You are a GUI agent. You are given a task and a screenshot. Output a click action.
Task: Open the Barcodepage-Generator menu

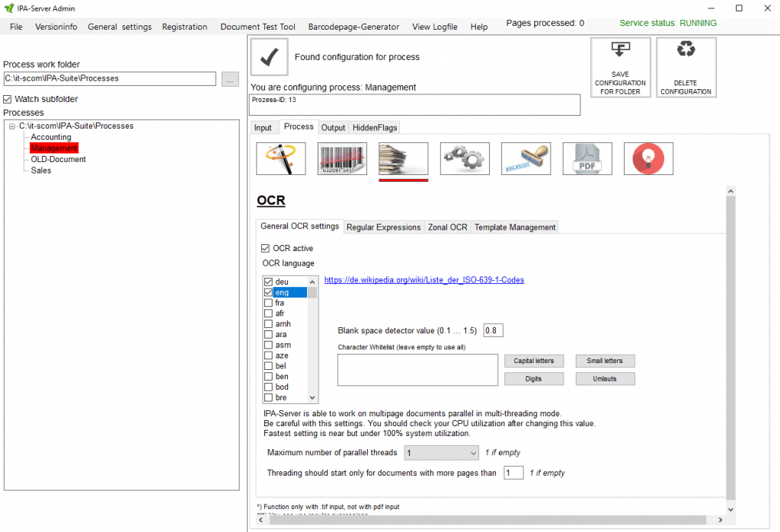coord(353,27)
